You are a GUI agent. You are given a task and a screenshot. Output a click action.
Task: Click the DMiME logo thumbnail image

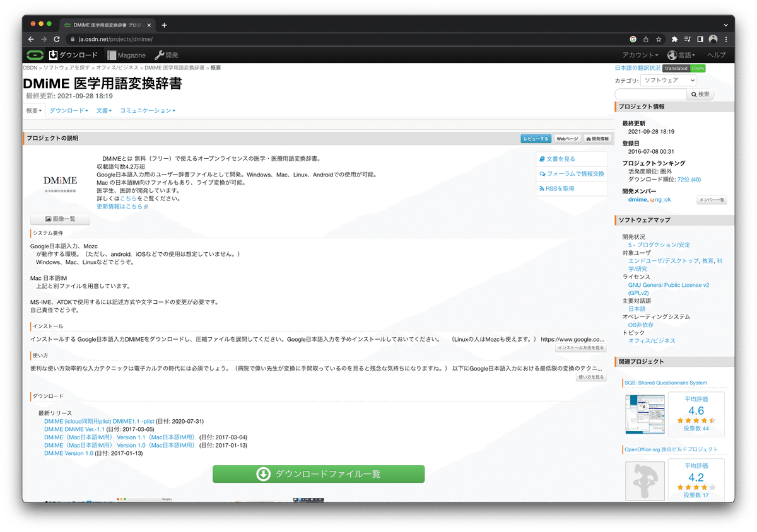60,183
